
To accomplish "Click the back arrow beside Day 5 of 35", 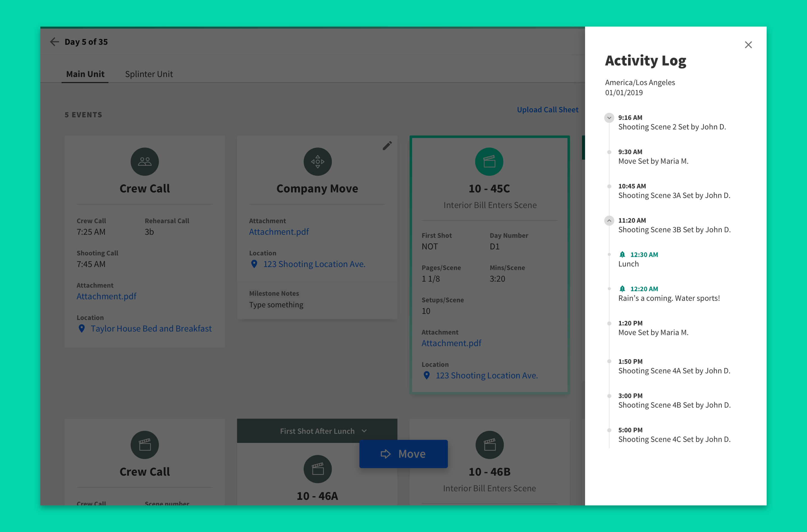I will pyautogui.click(x=54, y=42).
